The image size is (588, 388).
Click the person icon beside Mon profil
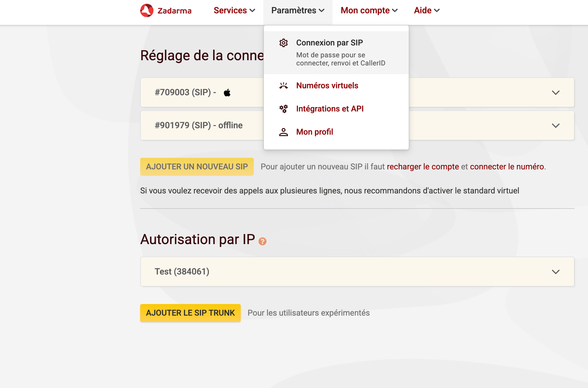click(x=283, y=132)
